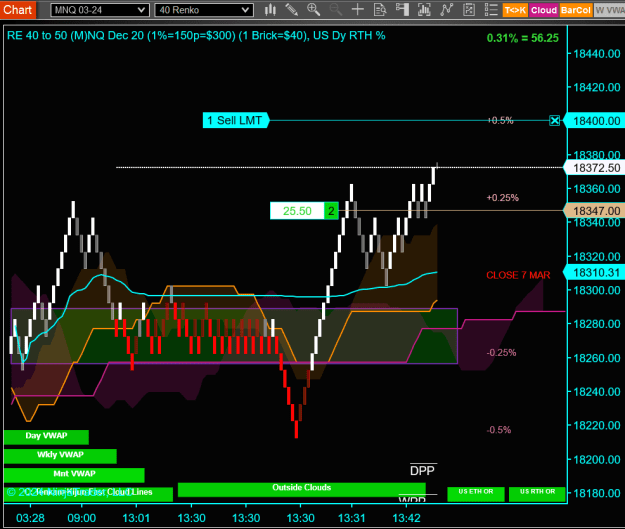Open the MNQ 03-24 instrument dropdown
The height and width of the screenshot is (529, 625).
coord(100,10)
